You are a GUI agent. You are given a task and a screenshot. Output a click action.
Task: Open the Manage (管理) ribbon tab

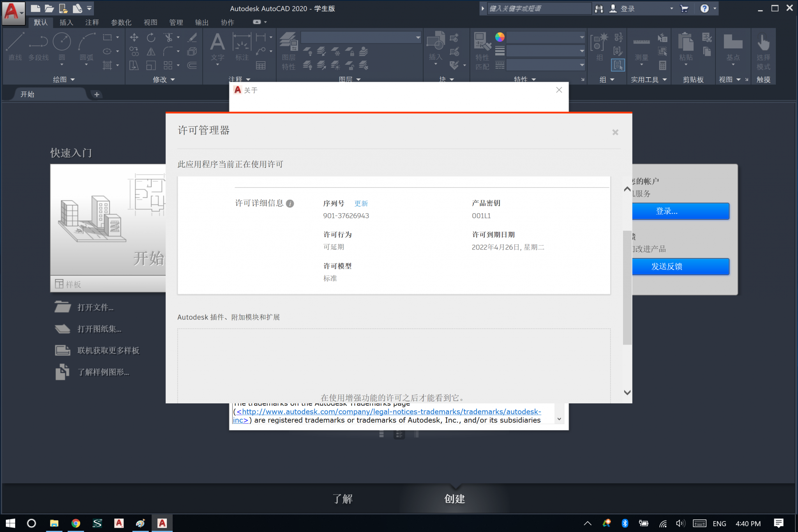[x=176, y=22]
